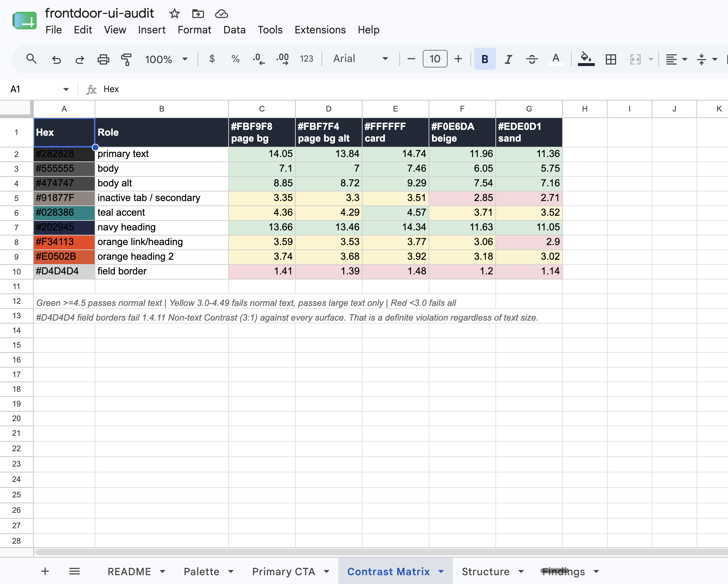Viewport: 728px width, 584px height.
Task: Click decrease decimal places icon
Action: point(259,59)
